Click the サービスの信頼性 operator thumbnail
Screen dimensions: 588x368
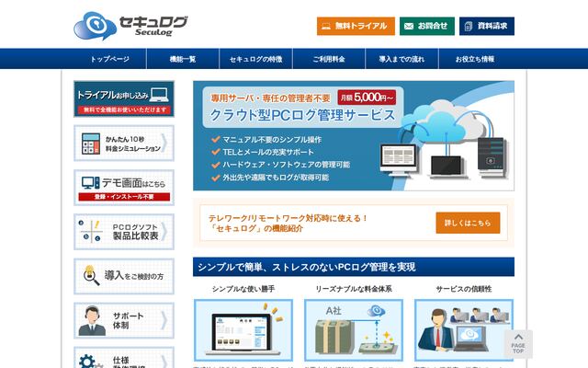(x=464, y=330)
